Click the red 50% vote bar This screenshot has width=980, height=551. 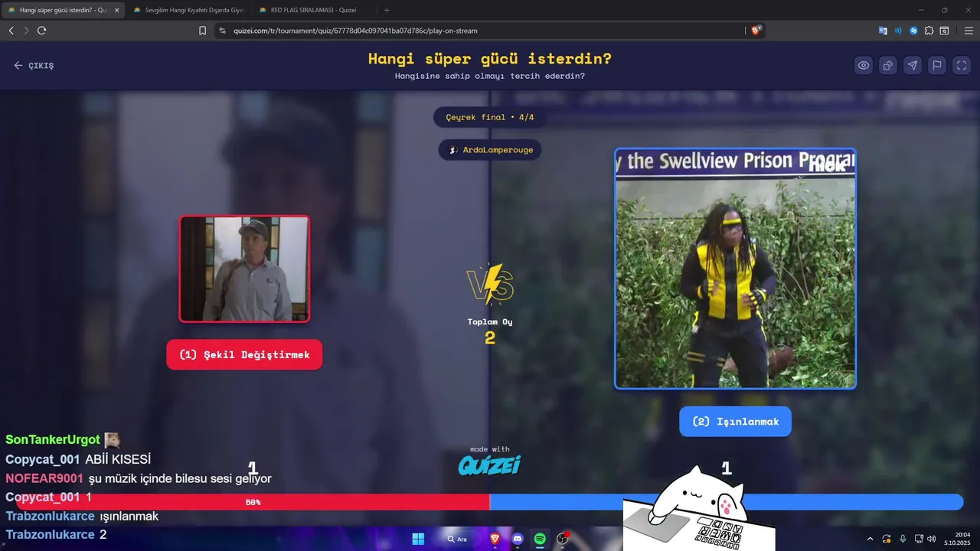253,502
